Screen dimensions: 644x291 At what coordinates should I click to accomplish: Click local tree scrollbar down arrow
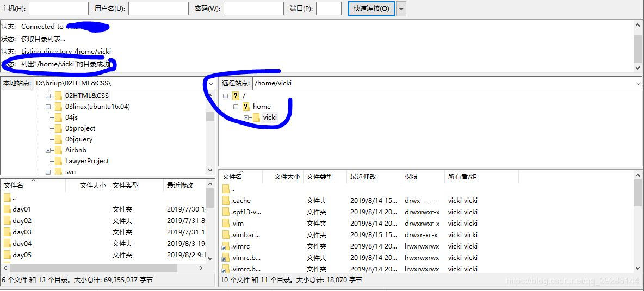(x=210, y=170)
